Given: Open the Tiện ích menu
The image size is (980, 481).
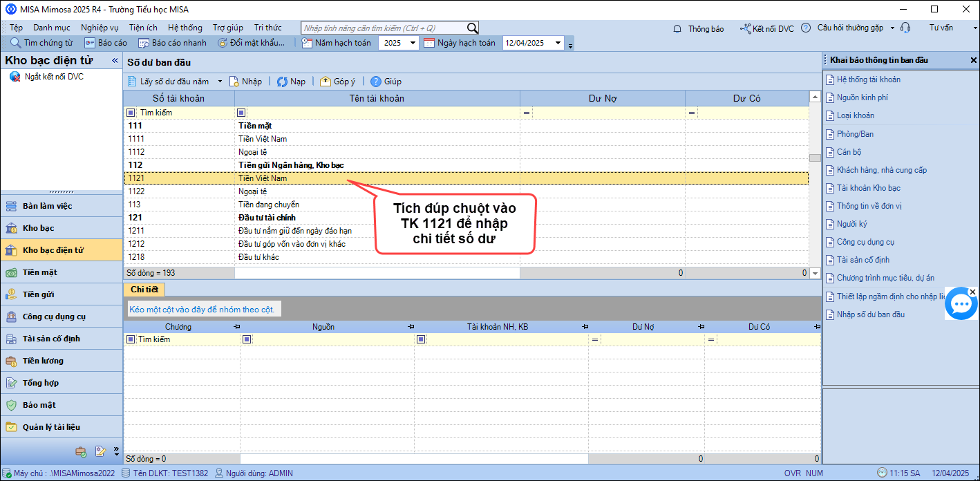Looking at the screenshot, I should tap(143, 28).
